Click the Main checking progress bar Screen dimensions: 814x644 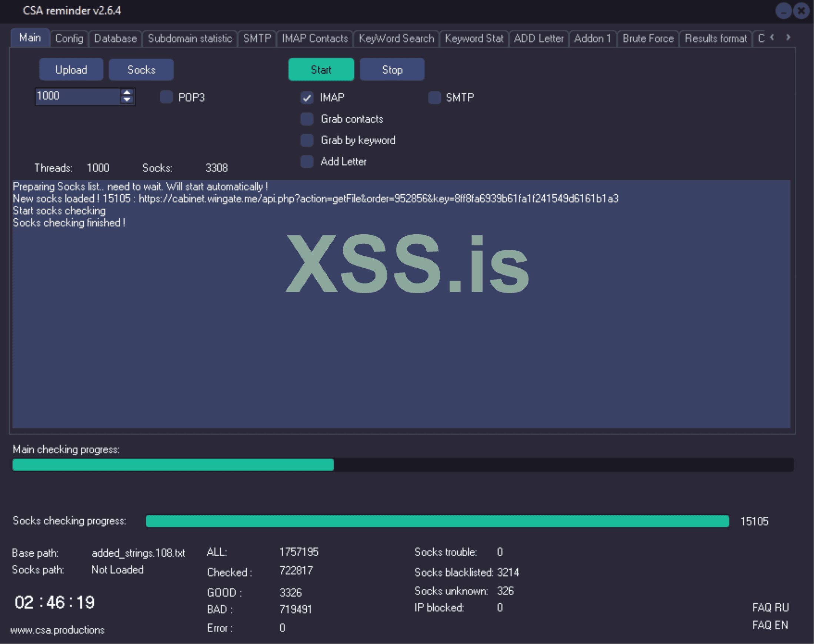point(403,465)
